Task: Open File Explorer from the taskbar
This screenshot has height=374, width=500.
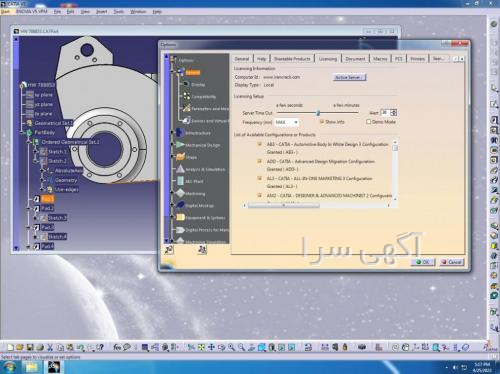Action: 32,367
